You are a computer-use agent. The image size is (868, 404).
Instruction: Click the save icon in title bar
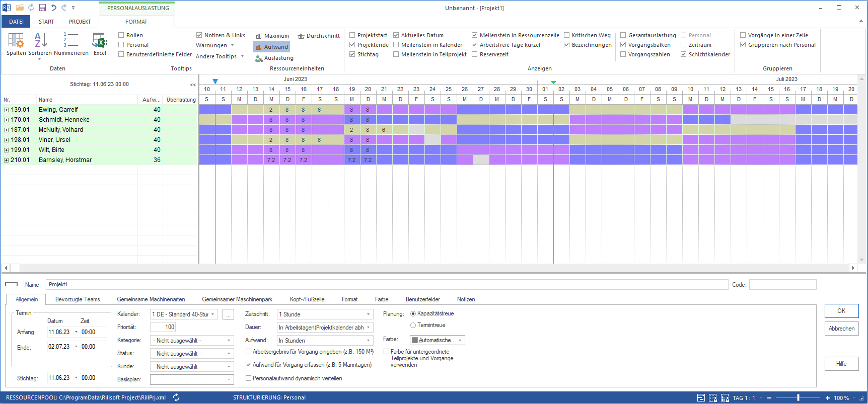tap(42, 8)
